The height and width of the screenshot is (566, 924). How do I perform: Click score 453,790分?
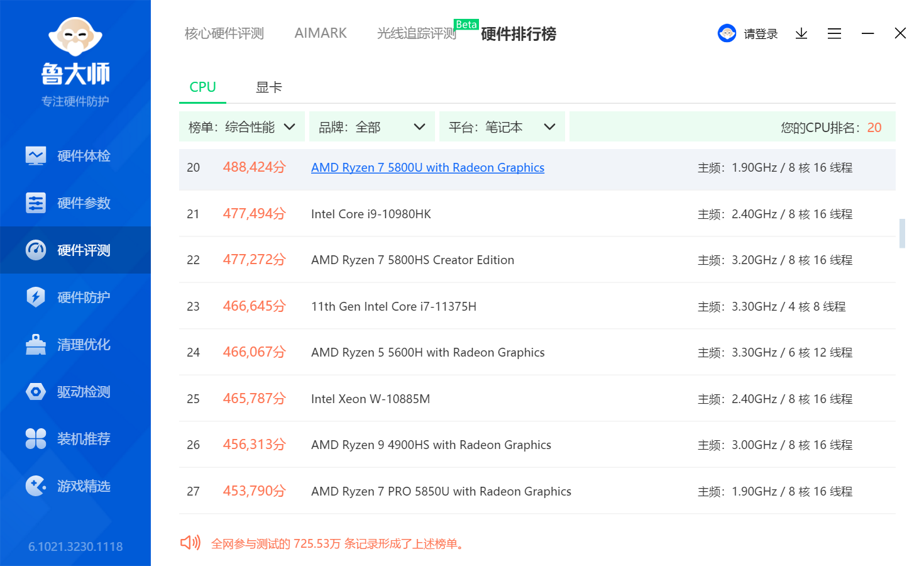[255, 491]
